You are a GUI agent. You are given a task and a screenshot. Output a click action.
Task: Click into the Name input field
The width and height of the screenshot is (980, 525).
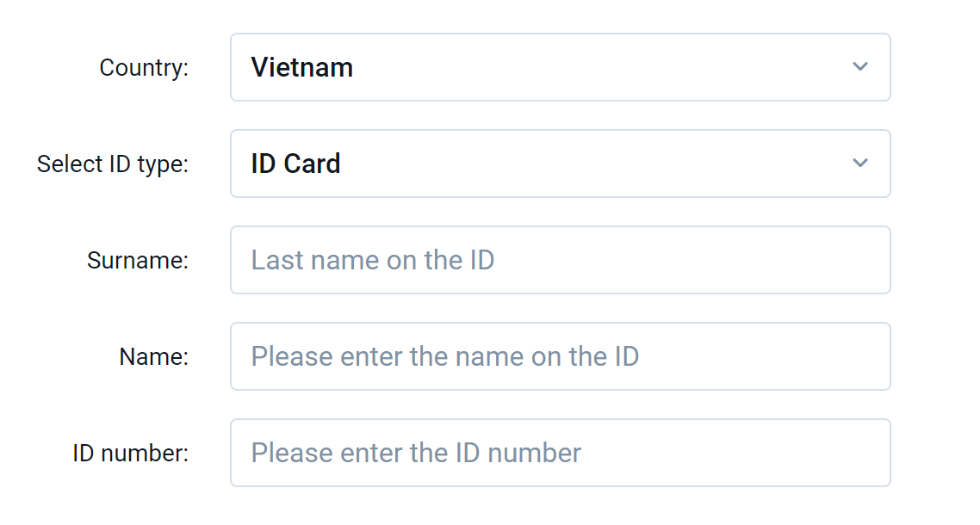(x=560, y=356)
